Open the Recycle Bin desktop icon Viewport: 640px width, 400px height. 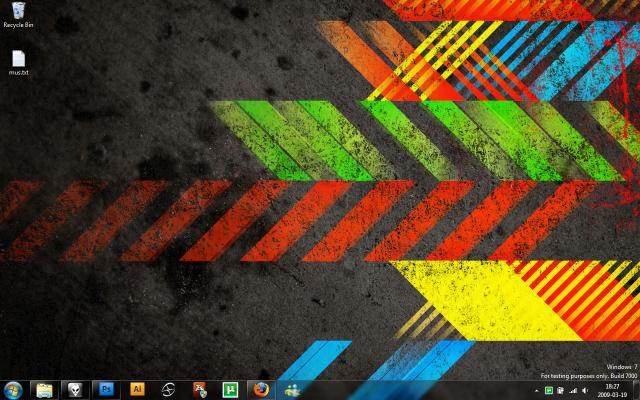(x=18, y=14)
